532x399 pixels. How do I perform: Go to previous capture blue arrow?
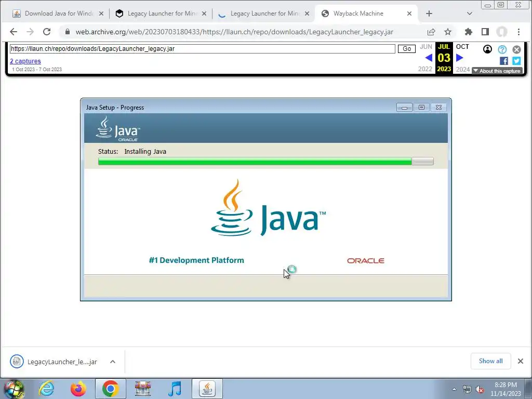[x=429, y=58]
